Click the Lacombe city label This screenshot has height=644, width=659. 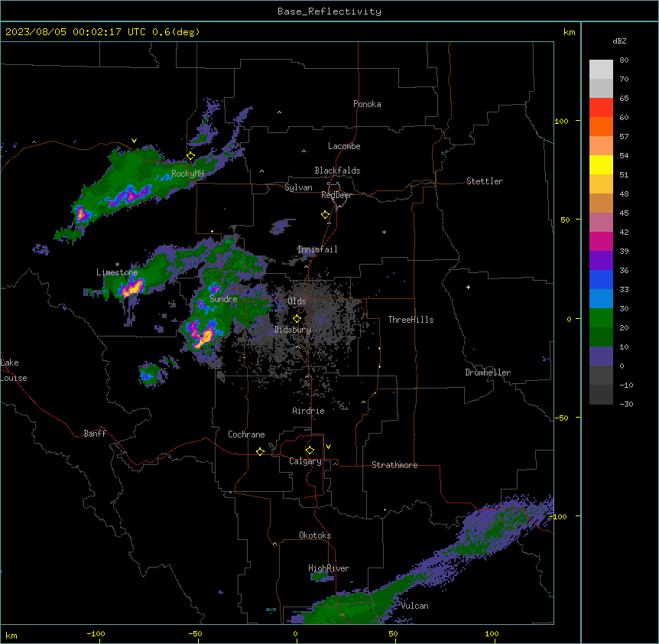(x=344, y=146)
